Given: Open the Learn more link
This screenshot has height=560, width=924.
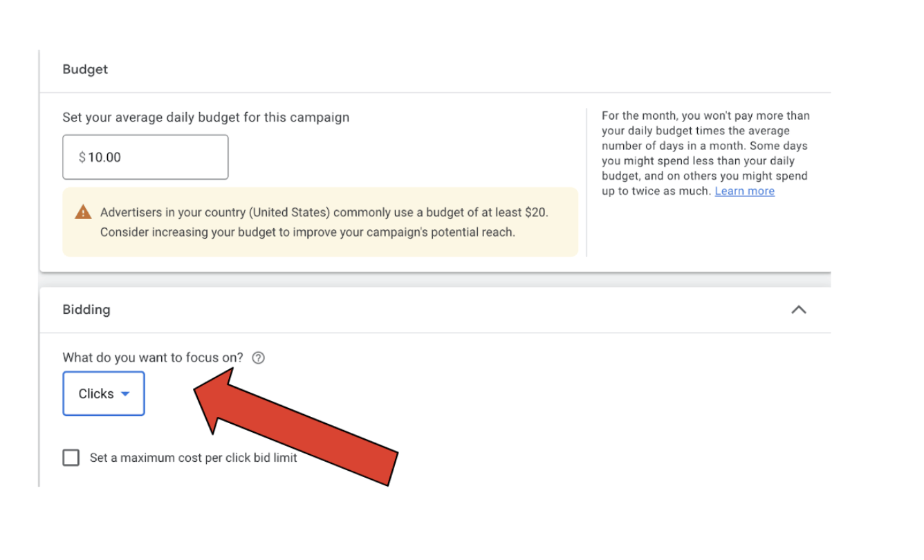Looking at the screenshot, I should pos(744,192).
